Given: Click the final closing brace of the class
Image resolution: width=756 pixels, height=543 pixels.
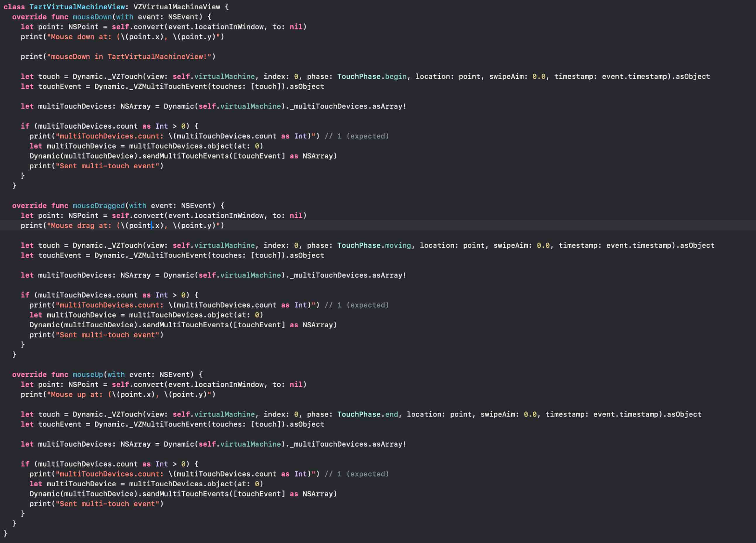Looking at the screenshot, I should tap(5, 533).
